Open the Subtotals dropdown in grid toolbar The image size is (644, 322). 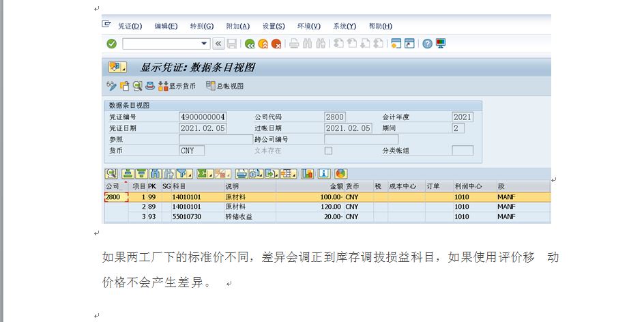click(x=222, y=174)
